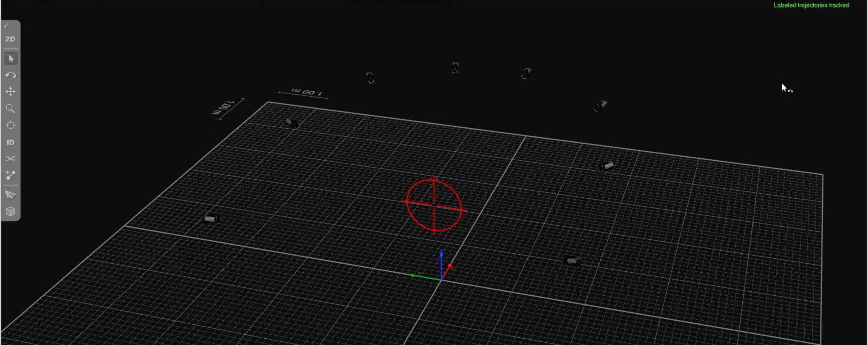Click the toolbar grip handle above 2D
The width and height of the screenshot is (868, 345).
point(7,26)
